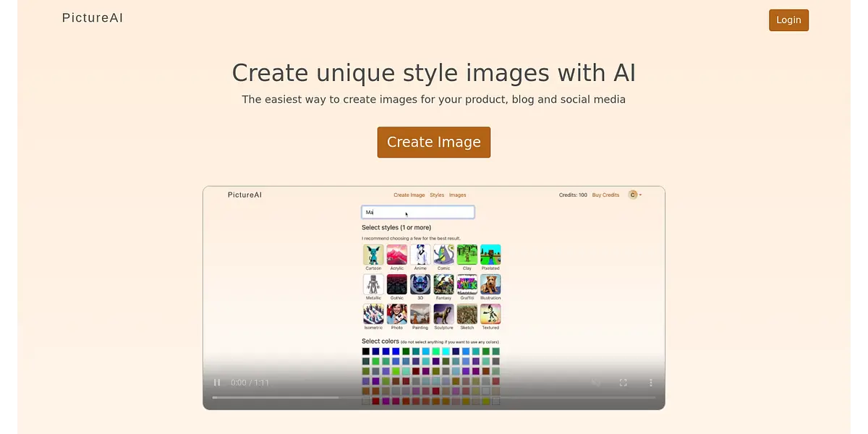Pause the demo video
Screen dimensions: 868x434
(x=217, y=383)
